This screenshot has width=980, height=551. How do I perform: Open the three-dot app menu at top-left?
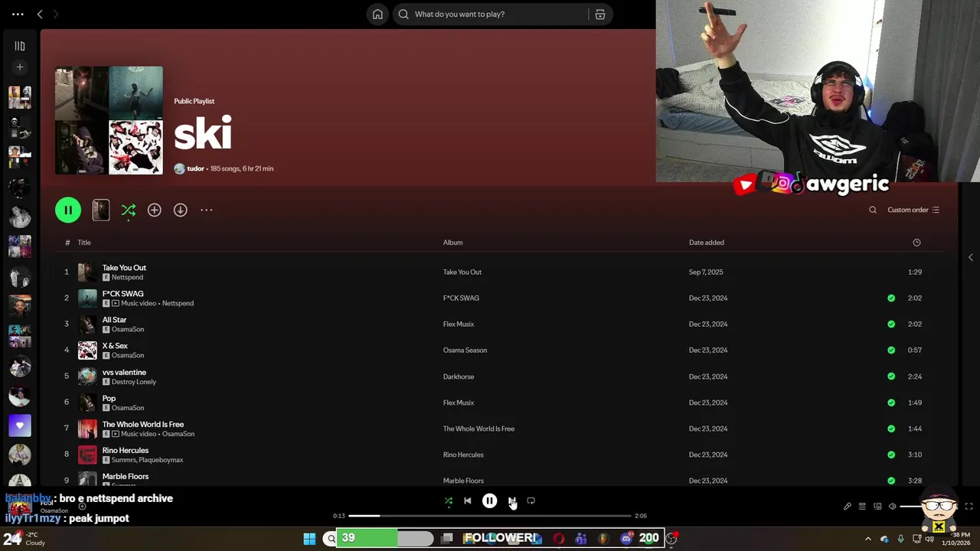18,14
